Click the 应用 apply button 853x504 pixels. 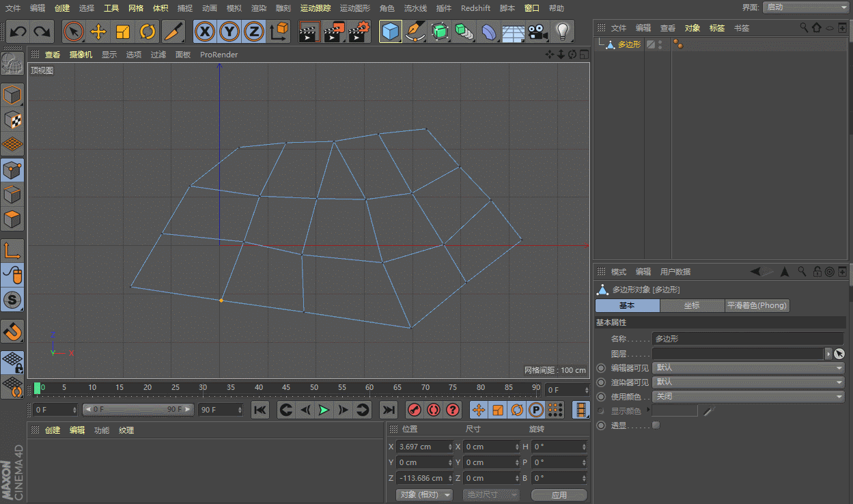559,495
